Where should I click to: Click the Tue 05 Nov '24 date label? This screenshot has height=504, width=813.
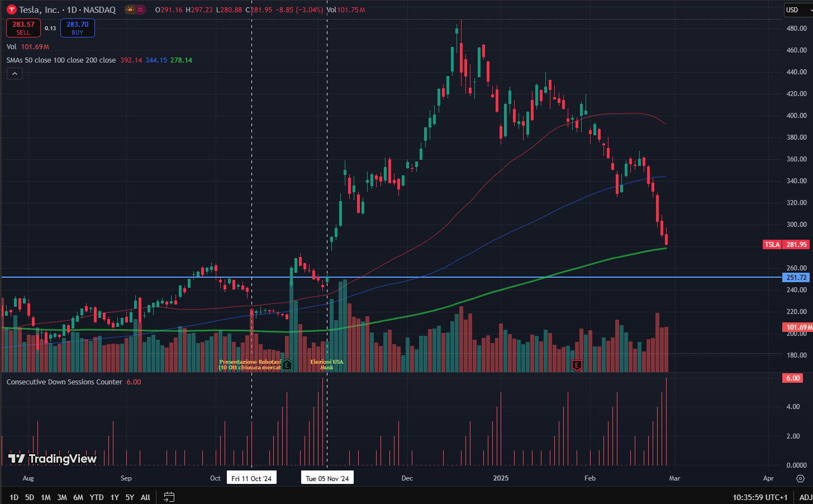pos(327,478)
